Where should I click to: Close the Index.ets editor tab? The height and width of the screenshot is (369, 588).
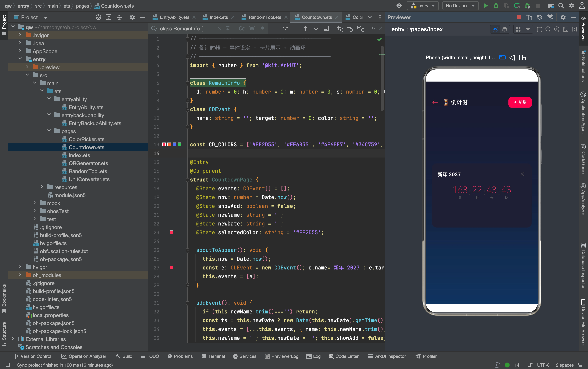233,17
